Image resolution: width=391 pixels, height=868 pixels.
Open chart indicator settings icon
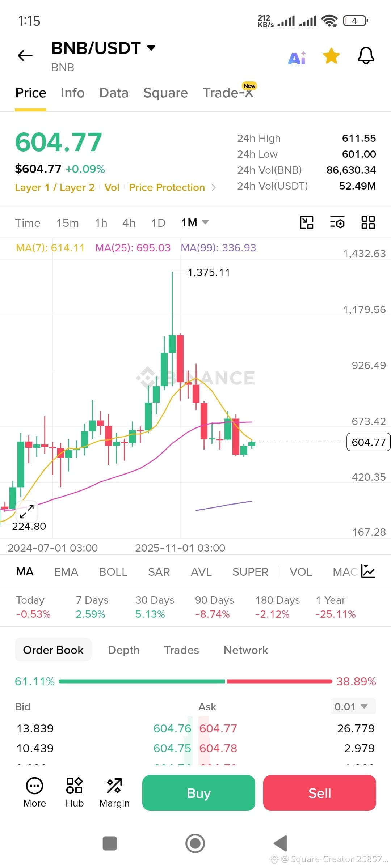click(337, 222)
